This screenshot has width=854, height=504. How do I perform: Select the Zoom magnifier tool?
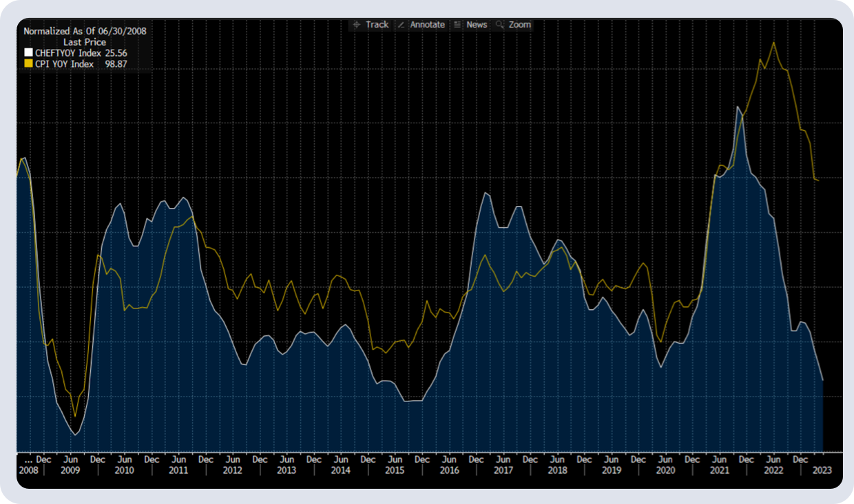click(514, 25)
